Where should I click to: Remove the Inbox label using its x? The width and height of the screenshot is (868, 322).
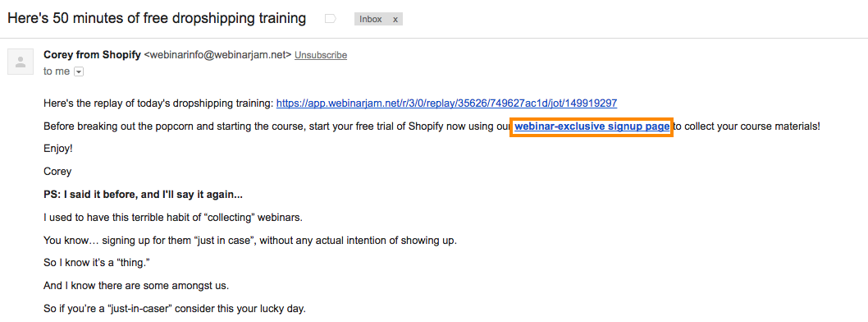tap(395, 19)
